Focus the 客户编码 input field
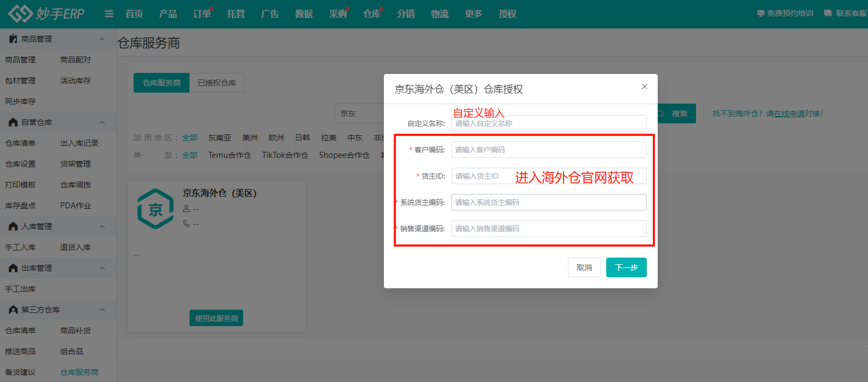 coord(549,150)
